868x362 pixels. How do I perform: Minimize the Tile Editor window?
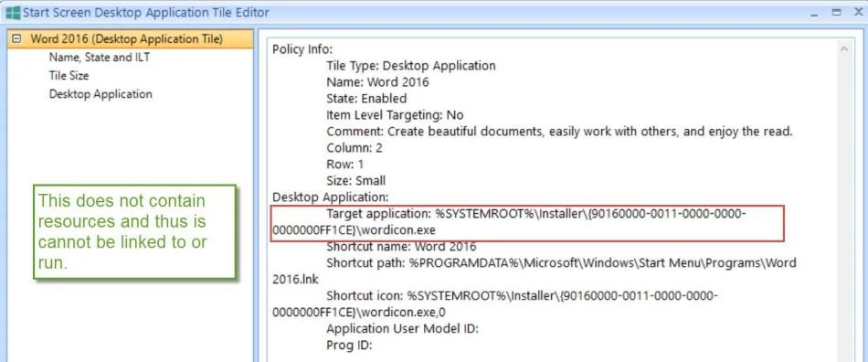point(814,13)
